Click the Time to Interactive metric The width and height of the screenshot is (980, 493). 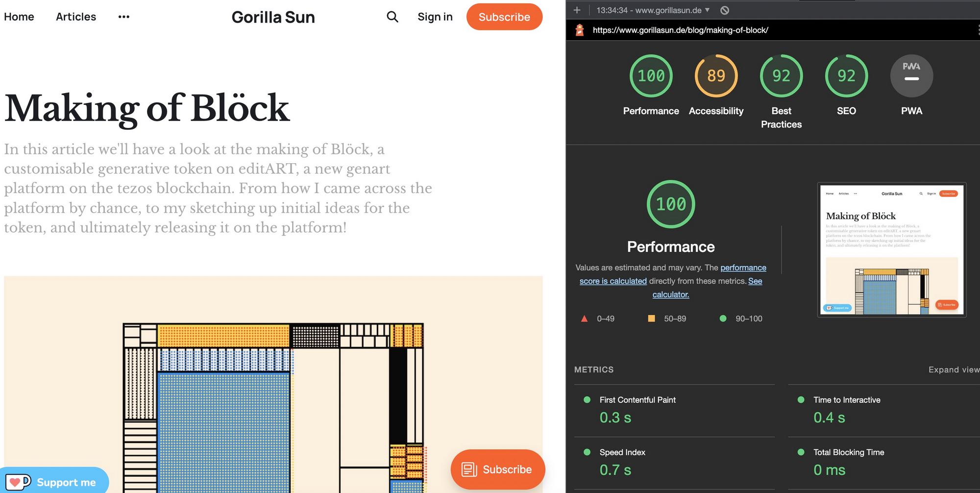[x=884, y=411]
